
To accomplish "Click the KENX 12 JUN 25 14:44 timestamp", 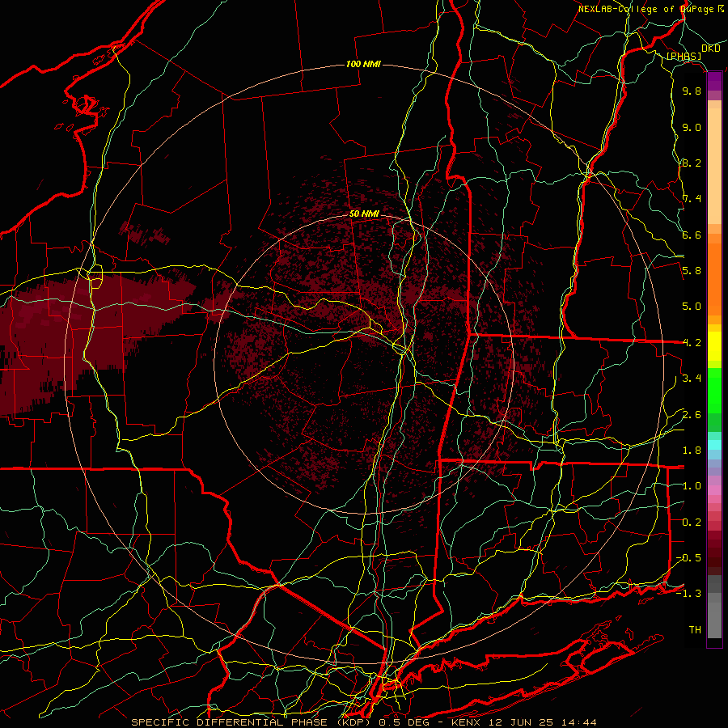I will click(x=523, y=722).
